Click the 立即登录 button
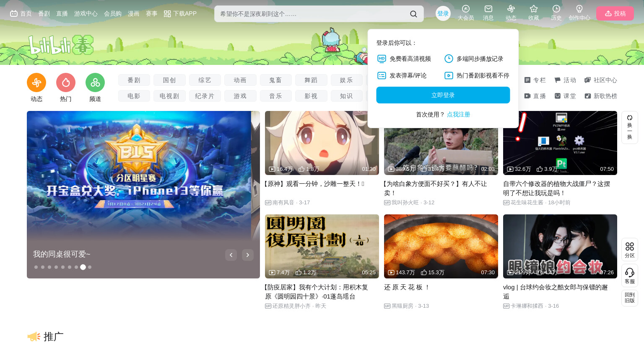Viewport: 644px width, 345px height. 443,95
